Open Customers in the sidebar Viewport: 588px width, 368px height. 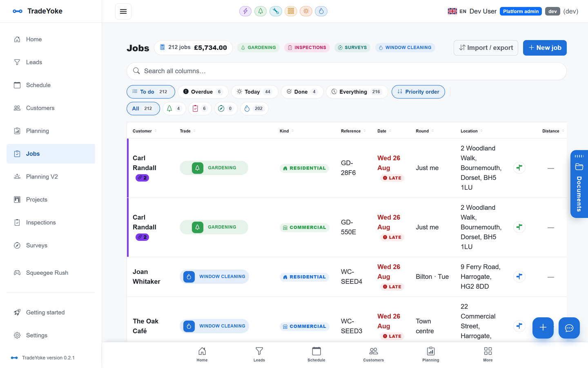pos(51,108)
